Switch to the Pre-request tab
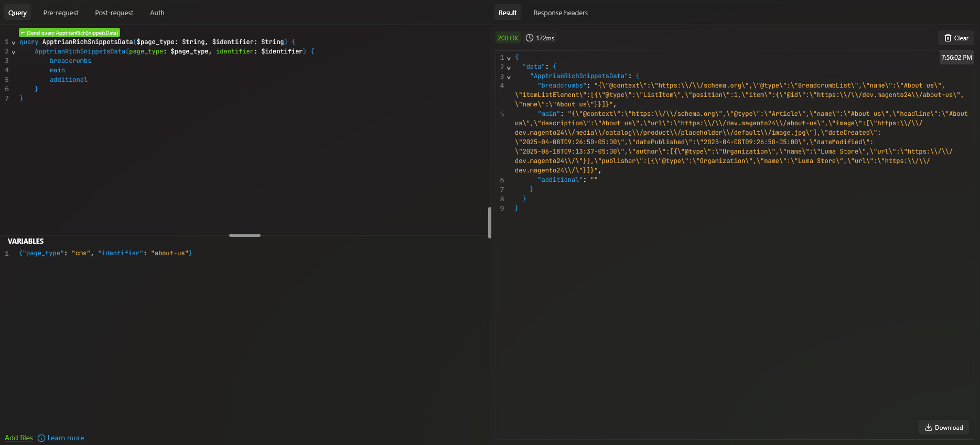This screenshot has width=980, height=445. click(x=61, y=13)
